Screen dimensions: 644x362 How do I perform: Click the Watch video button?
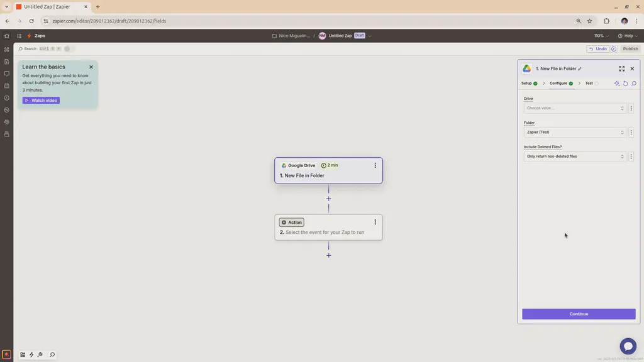click(40, 100)
